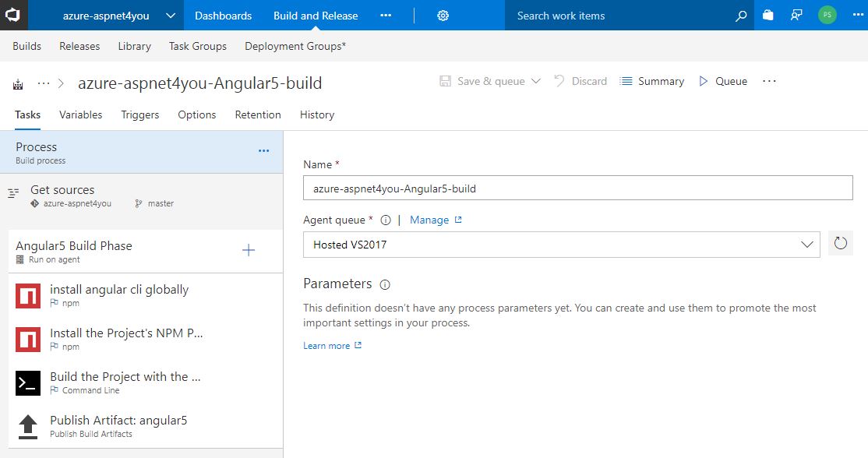Click the azure-aspnet4you-Angular5-build title
Viewport: 868px width, 458px height.
pyautogui.click(x=199, y=83)
